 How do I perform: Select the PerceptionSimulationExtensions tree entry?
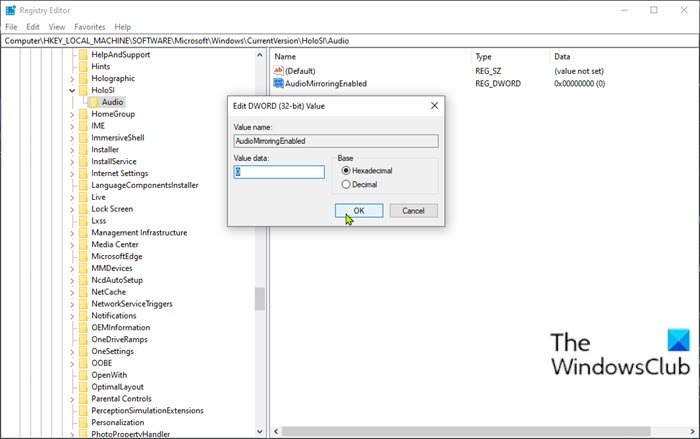tap(147, 410)
